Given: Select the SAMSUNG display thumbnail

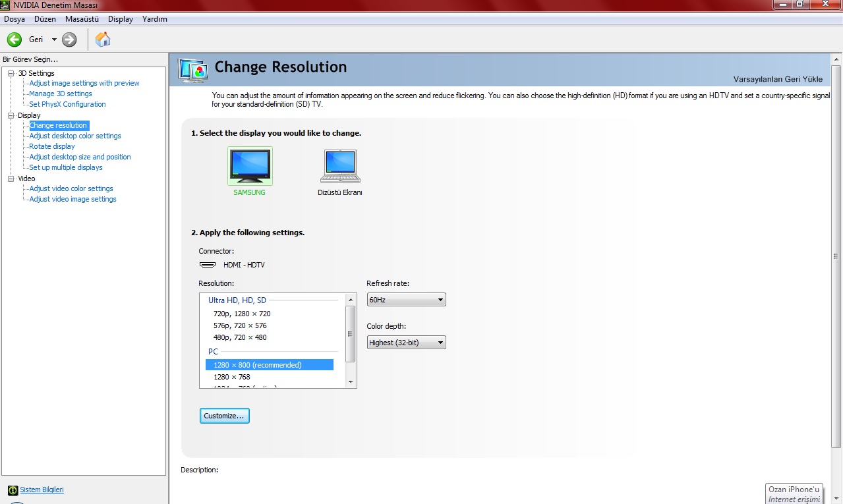Looking at the screenshot, I should pyautogui.click(x=250, y=166).
